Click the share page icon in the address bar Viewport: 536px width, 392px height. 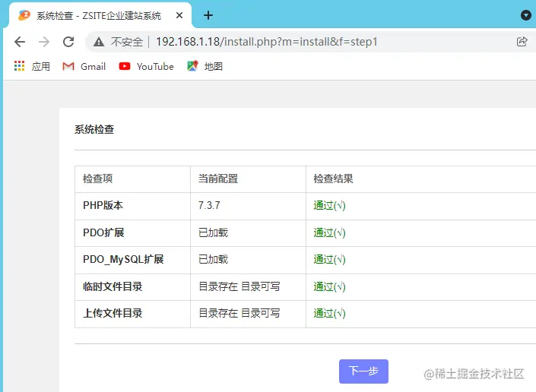522,42
